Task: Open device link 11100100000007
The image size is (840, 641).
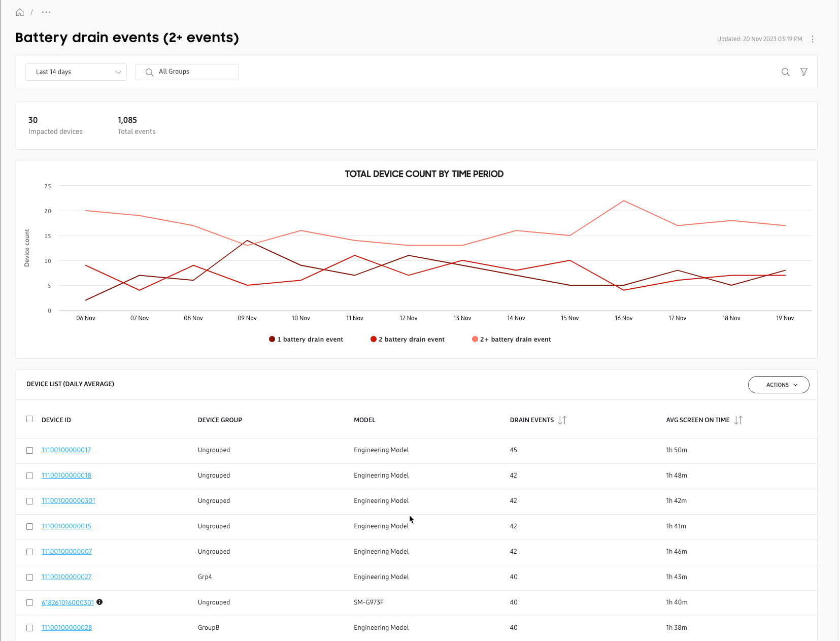Action: pyautogui.click(x=66, y=552)
